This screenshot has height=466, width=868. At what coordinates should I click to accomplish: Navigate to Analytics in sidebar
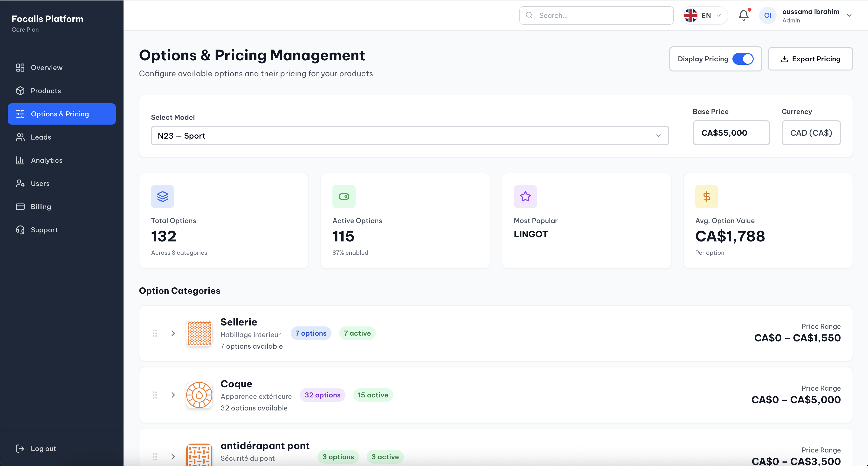click(62, 160)
